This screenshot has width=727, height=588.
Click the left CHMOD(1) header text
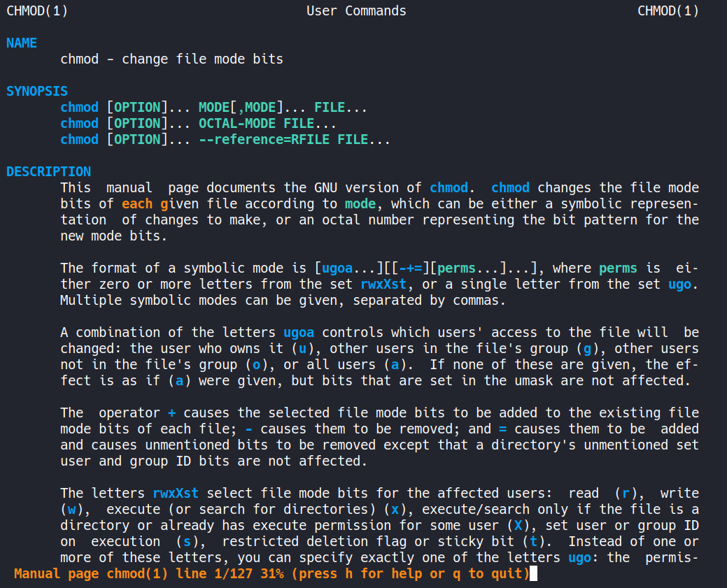(37, 10)
